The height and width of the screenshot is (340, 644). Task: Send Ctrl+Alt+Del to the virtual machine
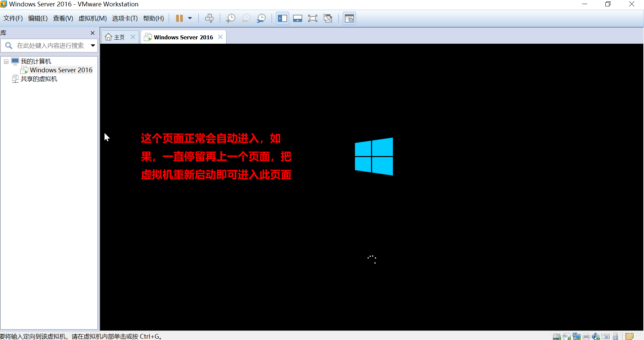[209, 18]
